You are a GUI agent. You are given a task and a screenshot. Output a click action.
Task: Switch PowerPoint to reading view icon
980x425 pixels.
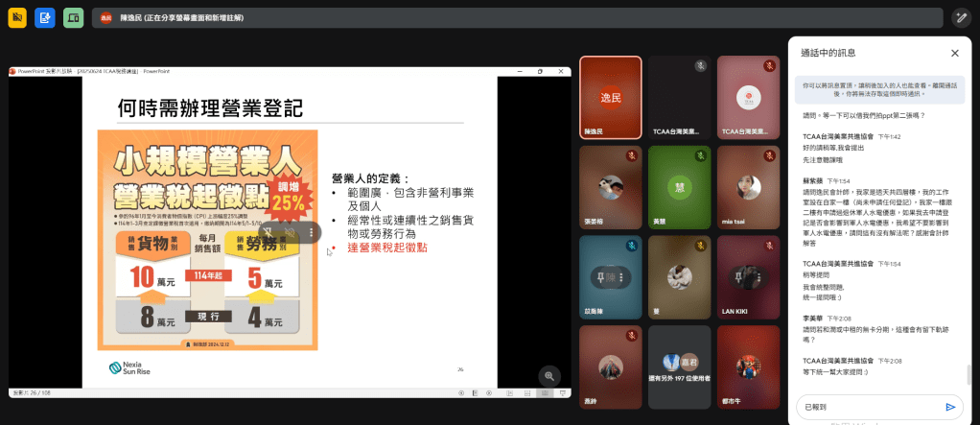pos(545,393)
